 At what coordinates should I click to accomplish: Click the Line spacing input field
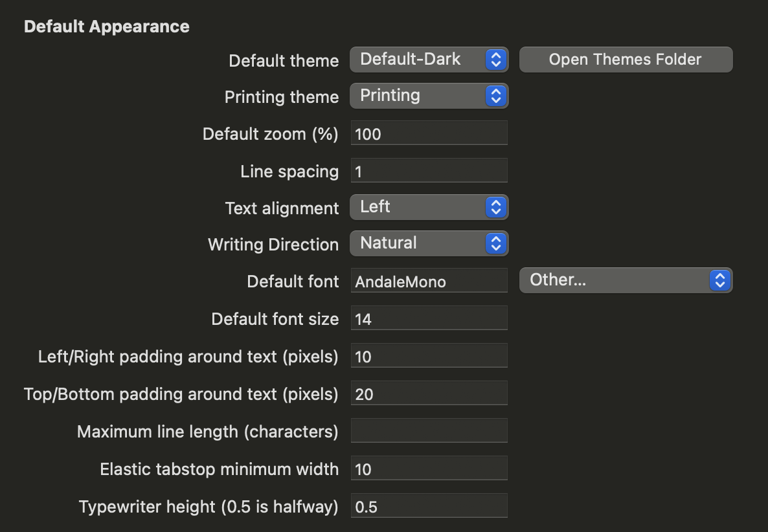point(429,172)
